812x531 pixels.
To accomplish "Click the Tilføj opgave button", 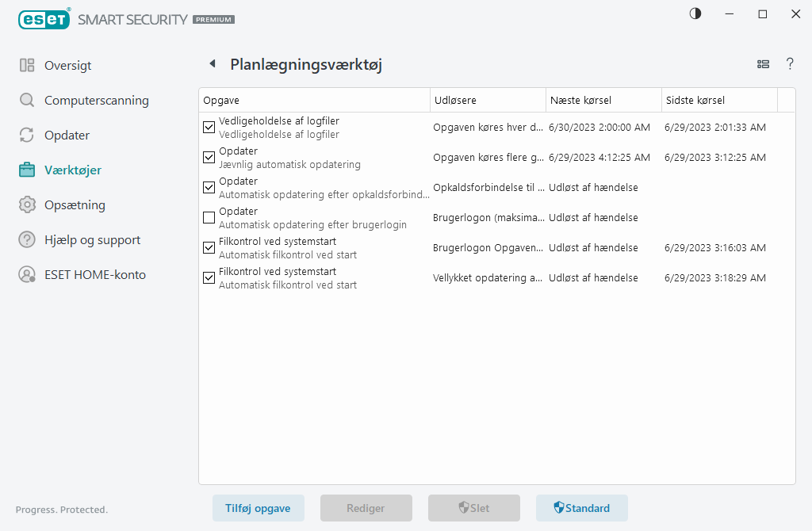I will 259,508.
